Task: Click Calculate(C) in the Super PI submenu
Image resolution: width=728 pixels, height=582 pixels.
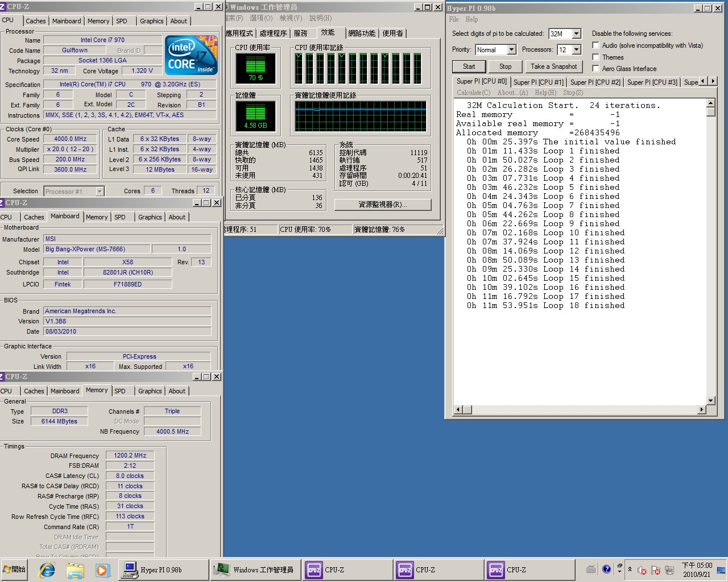Action: 473,93
